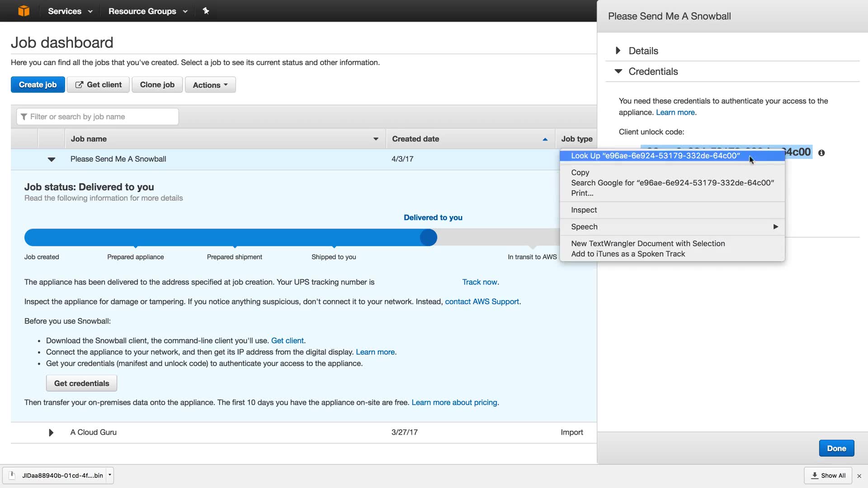868x488 pixels.
Task: Click the pin shortcut icon in navbar
Action: pyautogui.click(x=206, y=11)
